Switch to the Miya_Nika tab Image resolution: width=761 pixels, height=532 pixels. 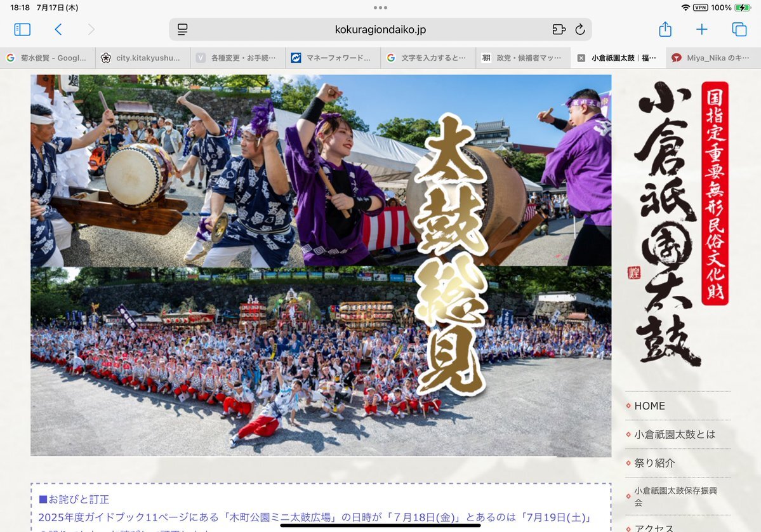(713, 58)
